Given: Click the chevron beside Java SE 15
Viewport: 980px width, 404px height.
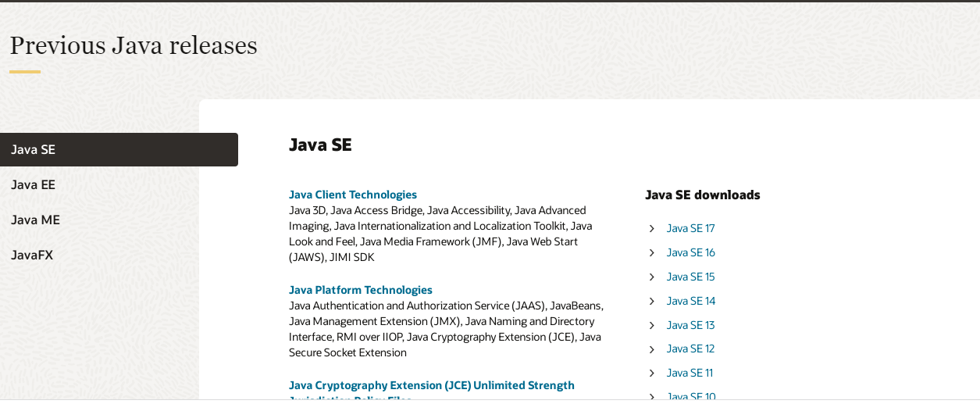Looking at the screenshot, I should click(x=652, y=277).
